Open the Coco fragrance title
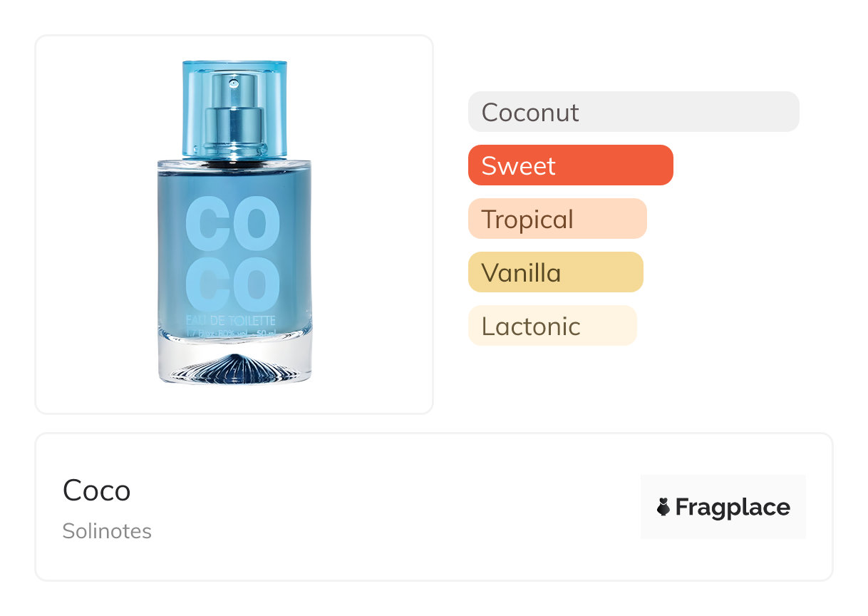The height and width of the screenshot is (616, 868). pos(97,491)
